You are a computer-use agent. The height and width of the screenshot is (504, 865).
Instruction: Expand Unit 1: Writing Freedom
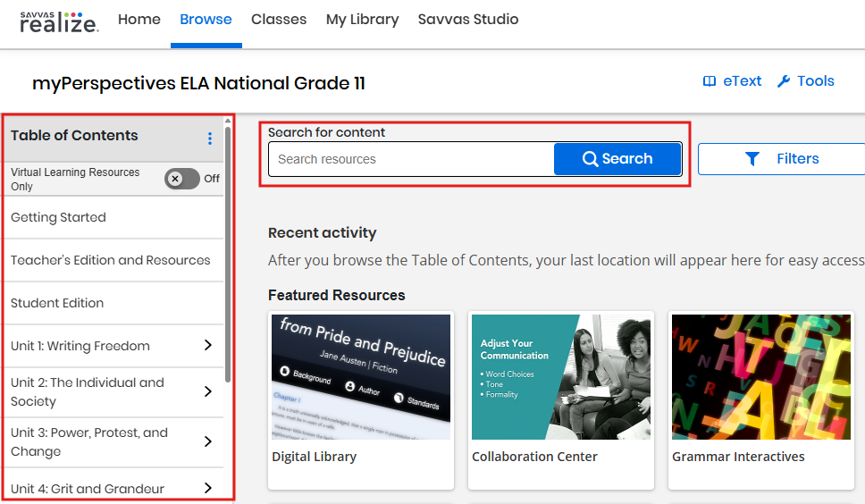pos(207,346)
